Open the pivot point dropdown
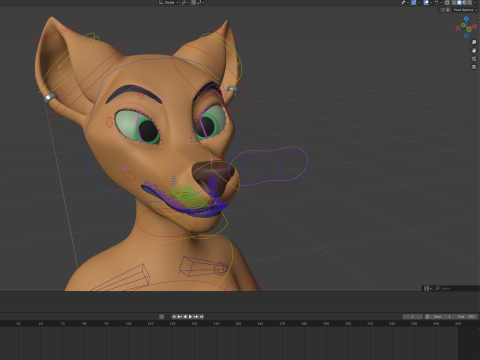This screenshot has height=360, width=480. click(186, 2)
